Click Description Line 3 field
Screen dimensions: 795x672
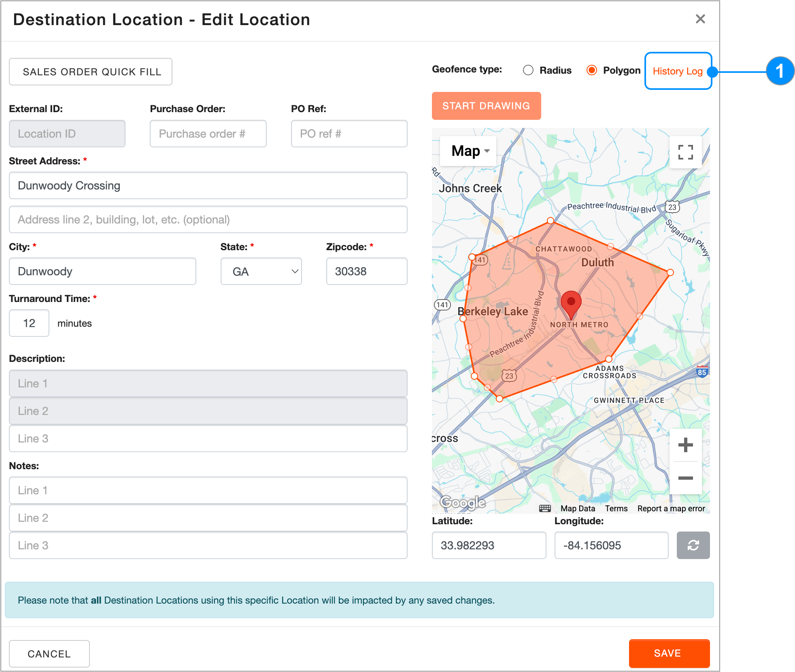[208, 438]
